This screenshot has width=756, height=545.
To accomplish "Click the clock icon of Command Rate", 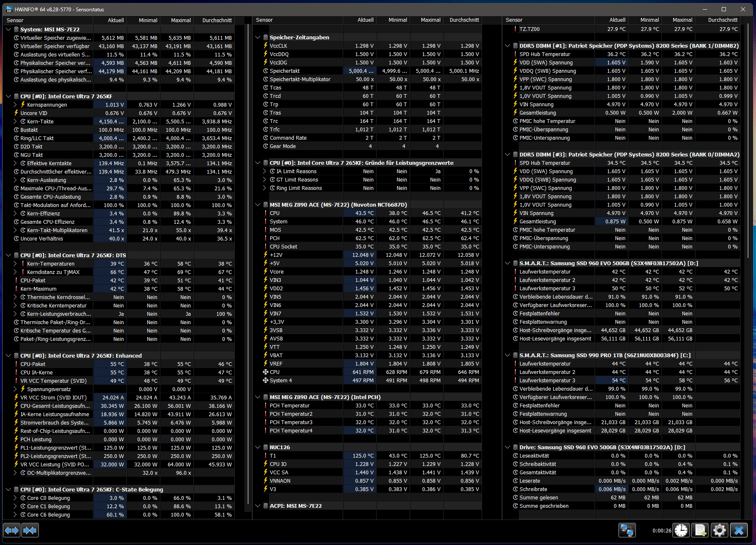I will 266,138.
